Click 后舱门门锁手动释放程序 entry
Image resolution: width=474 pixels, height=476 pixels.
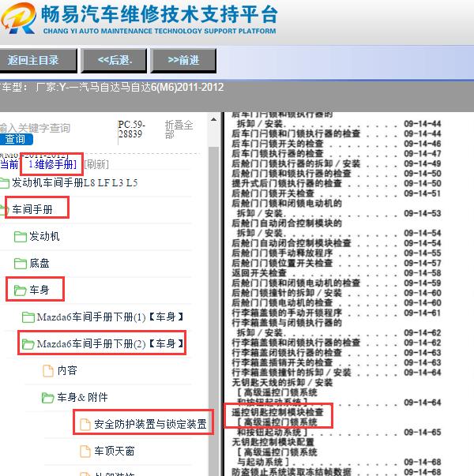pyautogui.click(x=282, y=253)
